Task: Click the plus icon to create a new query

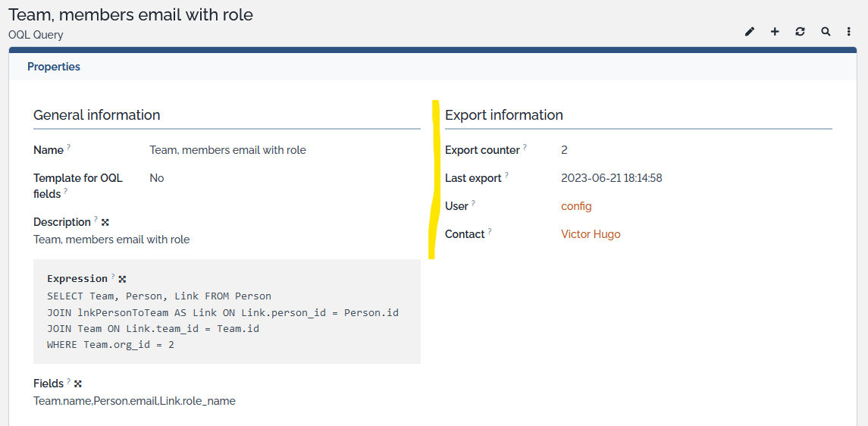Action: coord(775,32)
